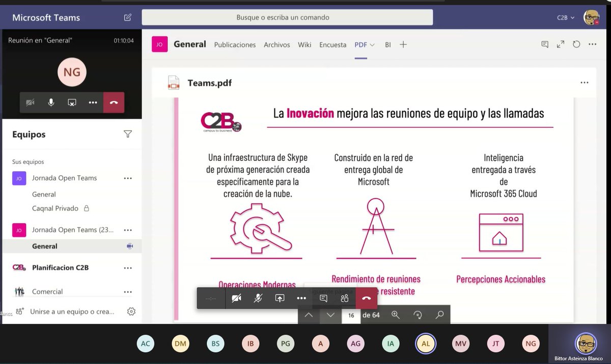Image resolution: width=611 pixels, height=364 pixels.
Task: Click the NG participant avatar in meeting preview
Action: pyautogui.click(x=72, y=72)
